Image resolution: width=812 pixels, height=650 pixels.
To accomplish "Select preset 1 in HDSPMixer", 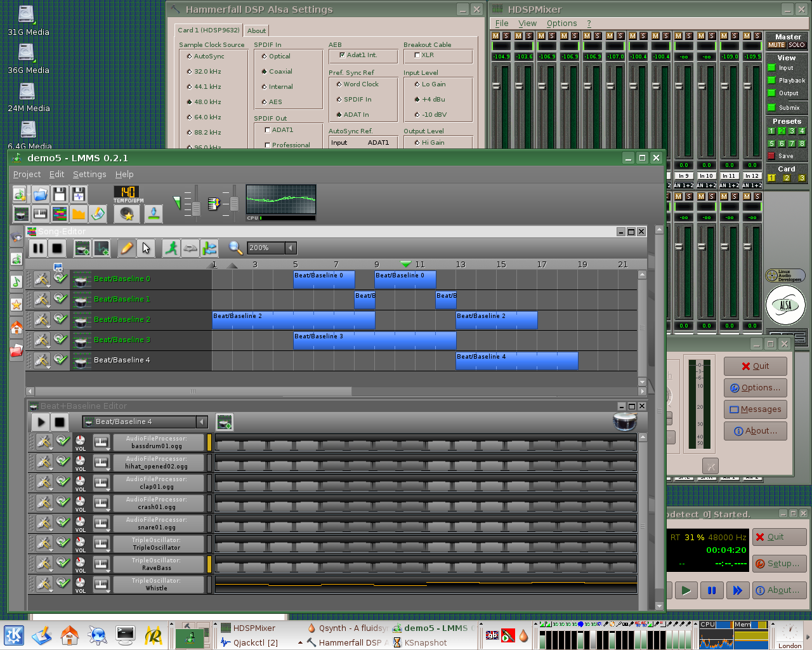I will click(771, 131).
